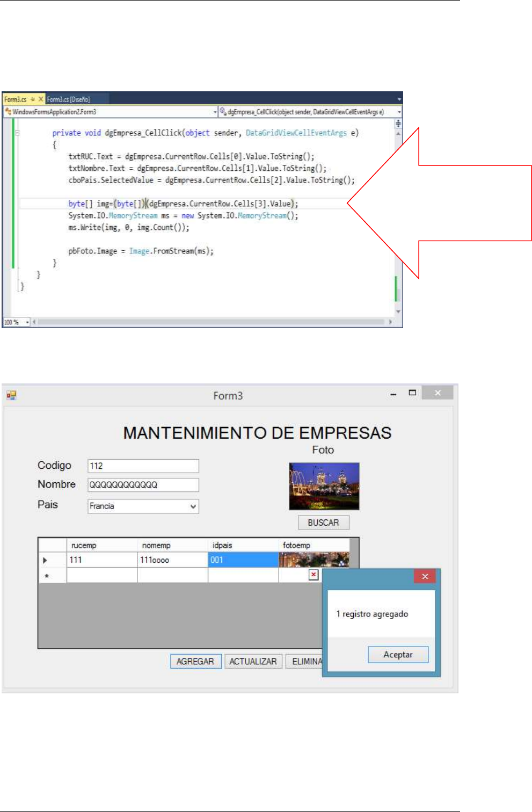Click the fotoemp image cell in row 111
Image resolution: width=532 pixels, height=812 pixels.
[314, 560]
